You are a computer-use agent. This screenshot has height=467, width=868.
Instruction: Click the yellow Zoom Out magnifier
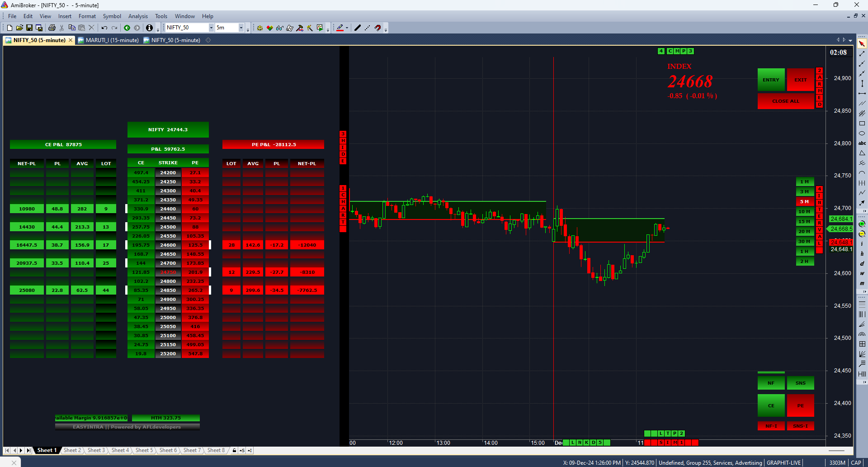pos(862,234)
